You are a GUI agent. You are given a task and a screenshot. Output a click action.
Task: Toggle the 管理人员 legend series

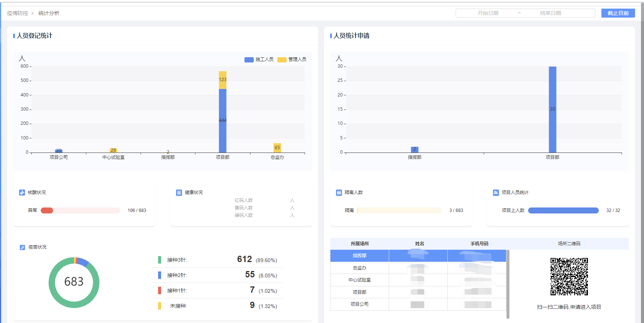pos(292,59)
